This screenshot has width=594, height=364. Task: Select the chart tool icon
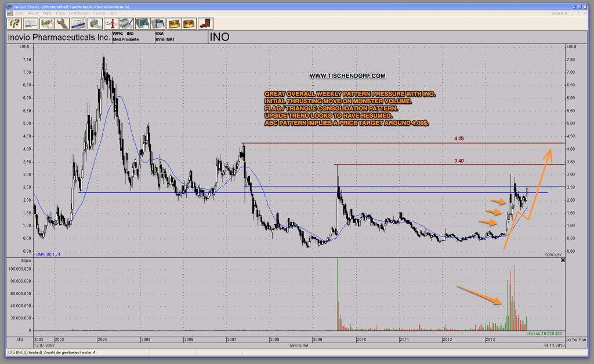(x=48, y=23)
